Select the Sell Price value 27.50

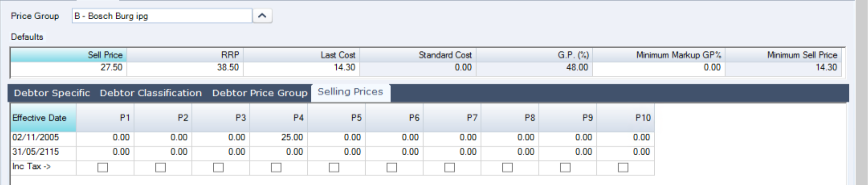coord(69,68)
